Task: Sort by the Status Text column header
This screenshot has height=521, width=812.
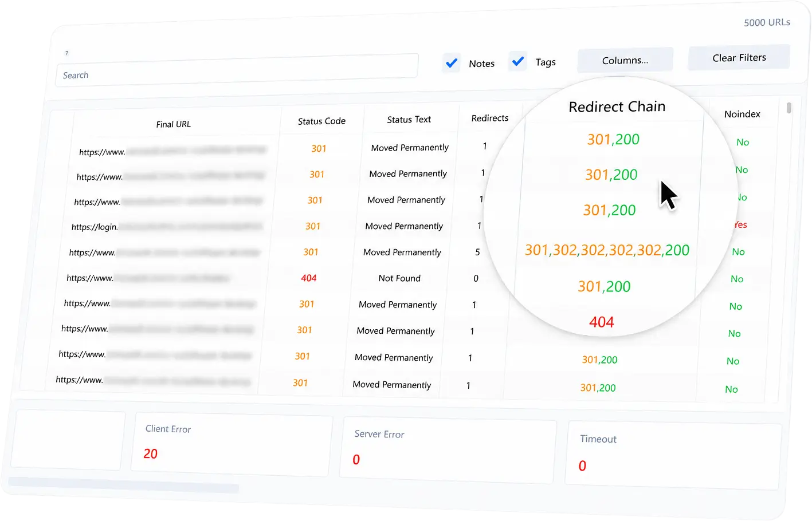Action: click(x=409, y=120)
